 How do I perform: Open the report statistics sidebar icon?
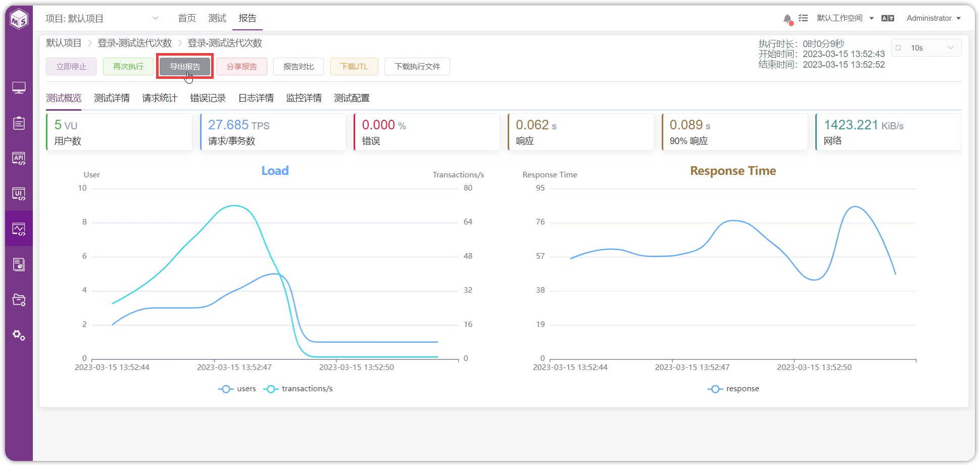point(19,264)
